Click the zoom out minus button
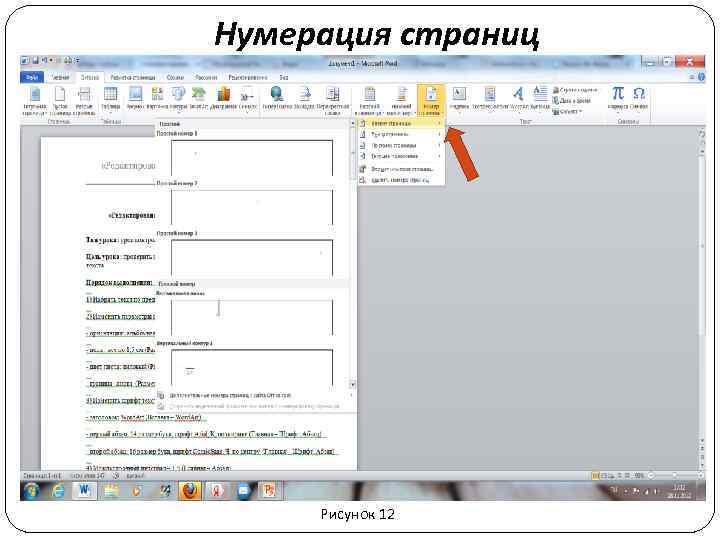The width and height of the screenshot is (720, 540). [652, 476]
